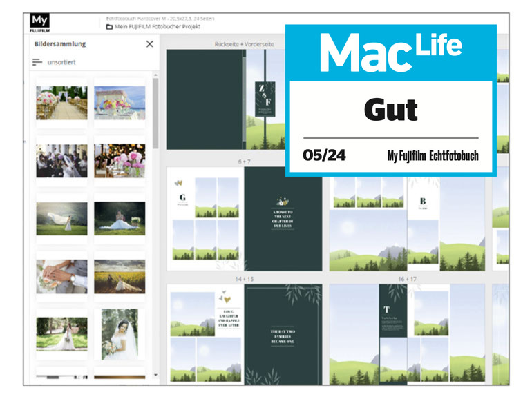This screenshot has height=399, width=532.
Task: Select the pink flower table decoration thumbnail
Action: (120, 161)
